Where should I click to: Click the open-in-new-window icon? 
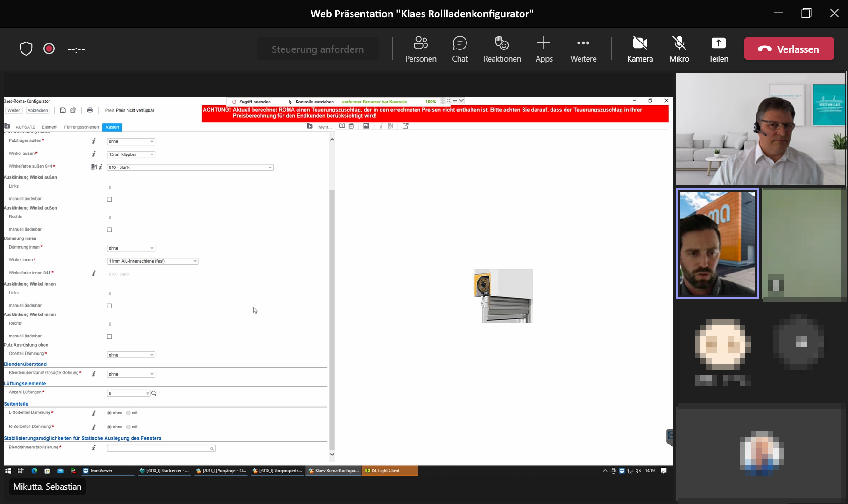405,126
